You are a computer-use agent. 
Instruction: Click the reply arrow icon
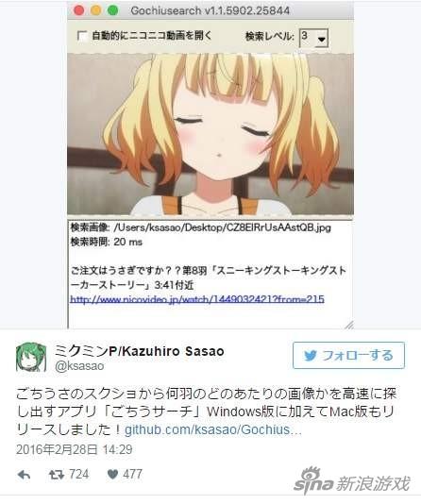click(25, 475)
